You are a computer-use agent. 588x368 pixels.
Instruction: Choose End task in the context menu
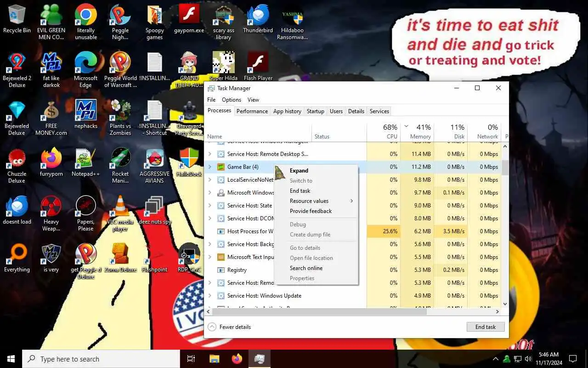tap(316, 191)
